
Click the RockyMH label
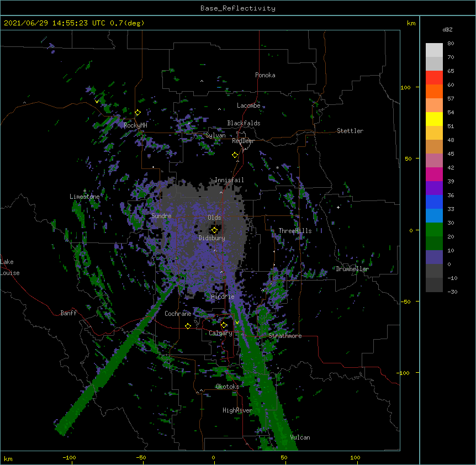click(x=135, y=125)
